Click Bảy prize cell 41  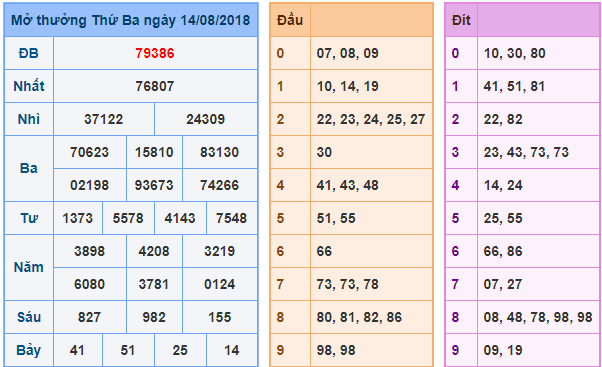click(78, 350)
